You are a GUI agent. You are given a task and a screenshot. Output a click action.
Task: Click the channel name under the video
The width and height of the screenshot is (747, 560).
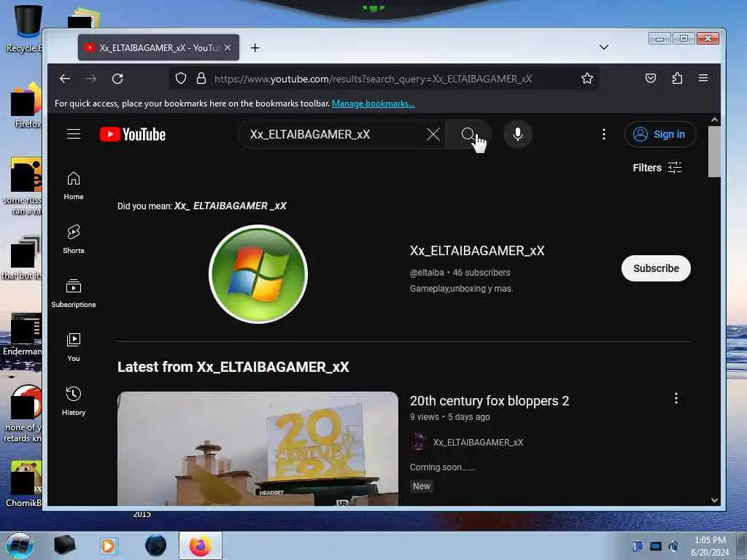point(478,443)
